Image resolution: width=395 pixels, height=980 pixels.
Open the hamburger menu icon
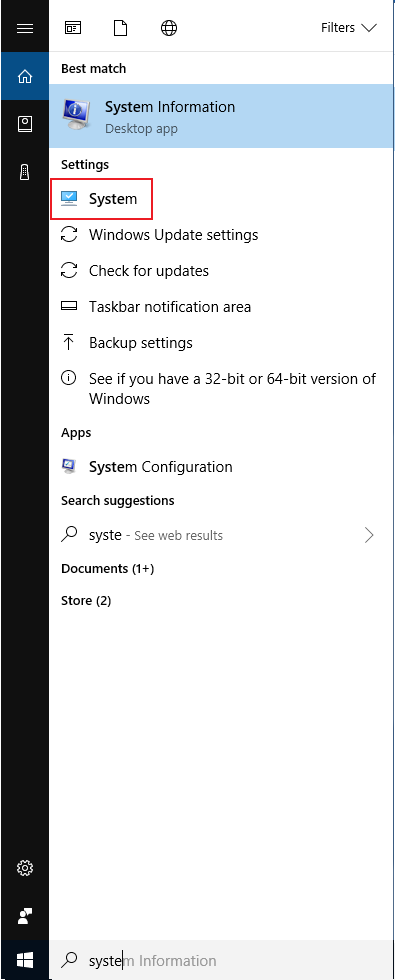point(24,28)
